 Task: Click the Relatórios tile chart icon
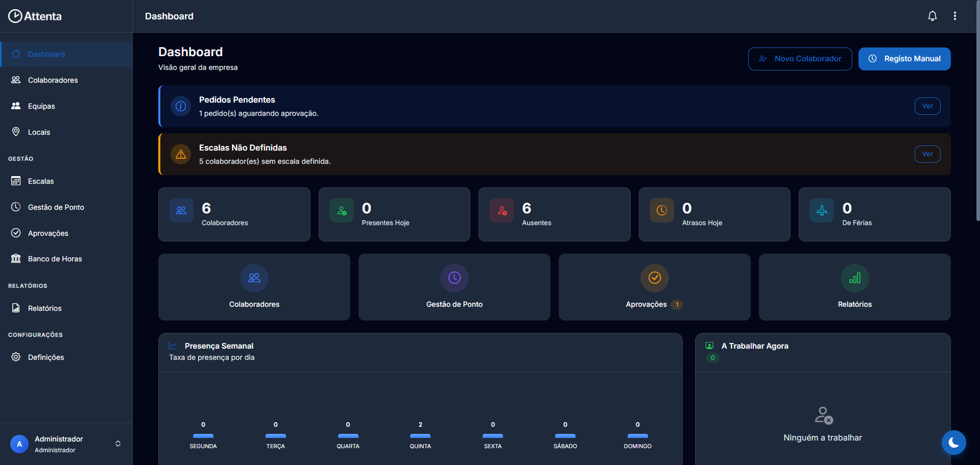[855, 278]
